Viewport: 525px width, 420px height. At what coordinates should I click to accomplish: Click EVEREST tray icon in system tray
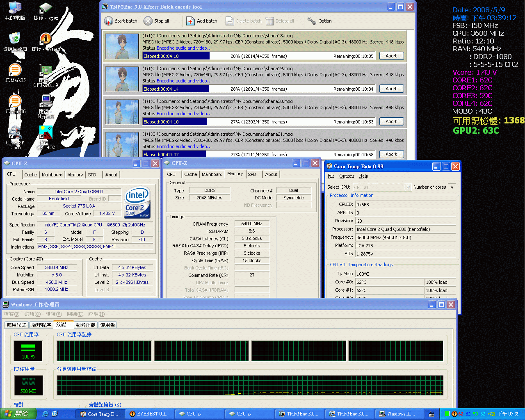point(454,414)
